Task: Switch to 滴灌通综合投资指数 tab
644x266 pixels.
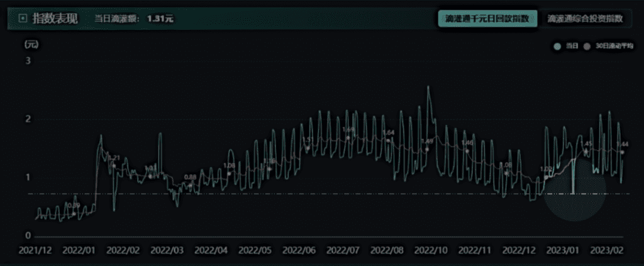Action: [585, 19]
